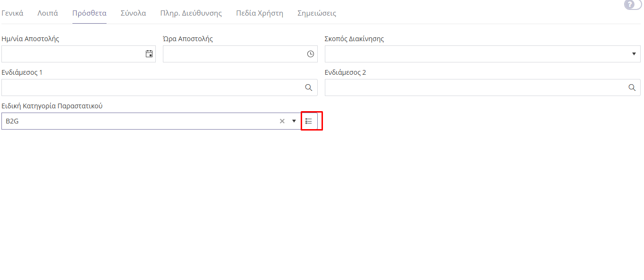644x280 pixels.
Task: Click the search icon in Ενδιάμεσος 1
Action: click(308, 87)
